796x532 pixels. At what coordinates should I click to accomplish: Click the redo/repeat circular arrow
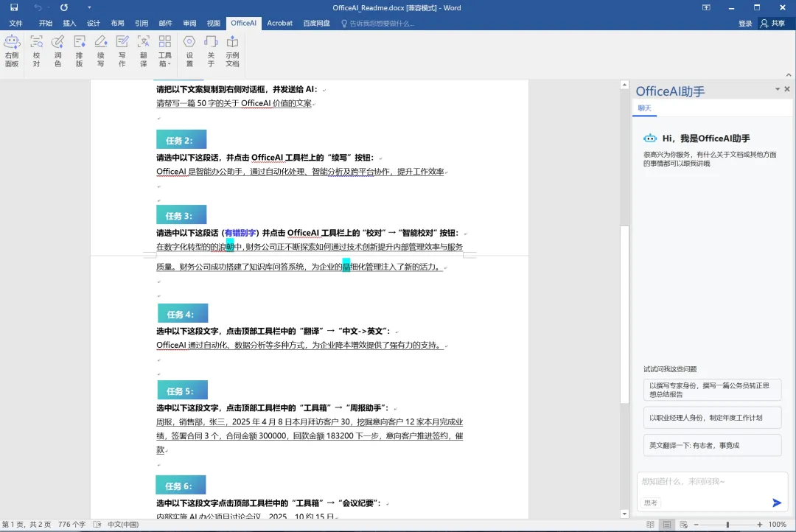64,7
